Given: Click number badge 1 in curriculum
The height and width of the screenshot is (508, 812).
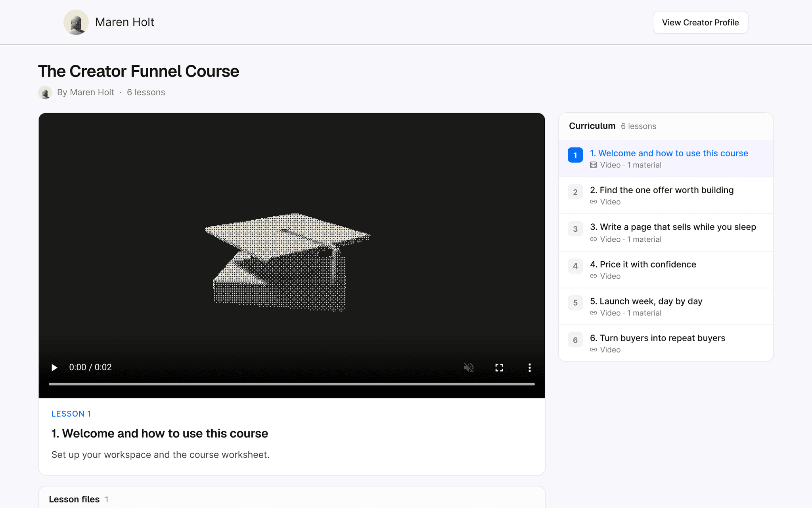Looking at the screenshot, I should coord(575,155).
